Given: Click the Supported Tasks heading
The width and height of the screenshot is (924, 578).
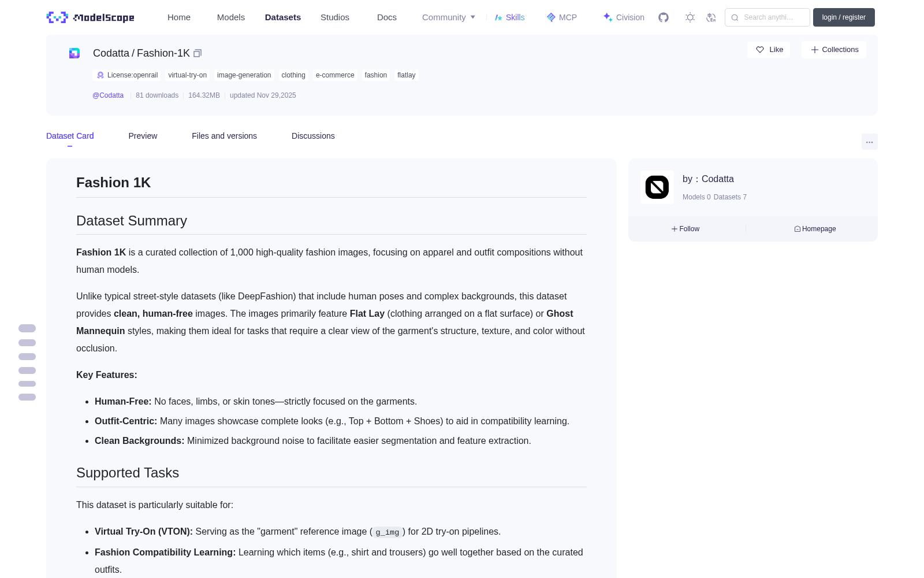Looking at the screenshot, I should [x=128, y=473].
